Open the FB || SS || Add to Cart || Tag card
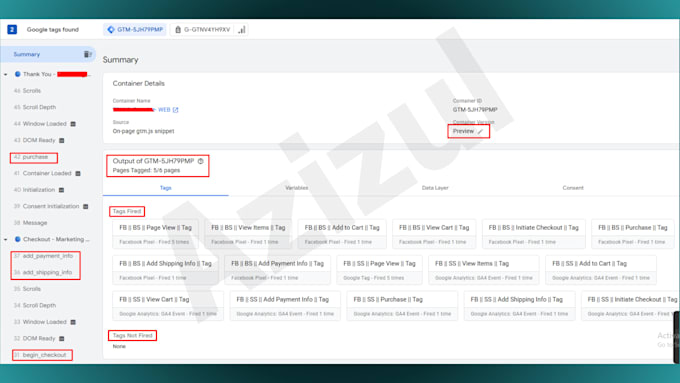 (x=601, y=270)
